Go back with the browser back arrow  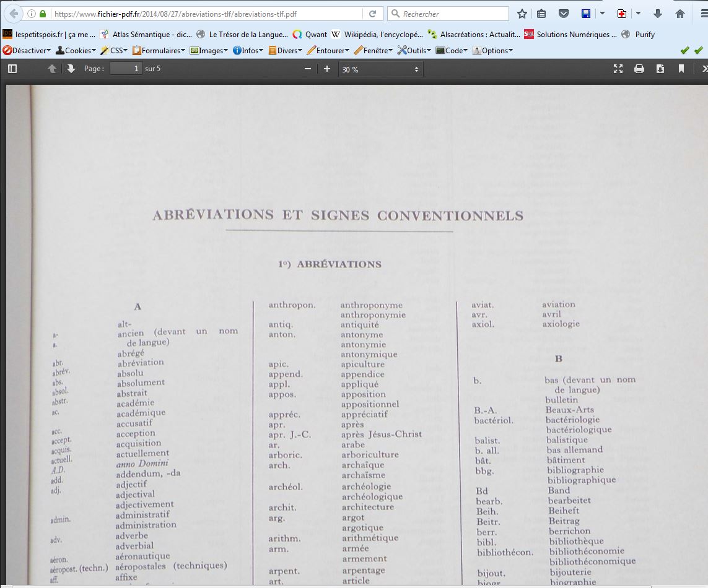pyautogui.click(x=14, y=14)
